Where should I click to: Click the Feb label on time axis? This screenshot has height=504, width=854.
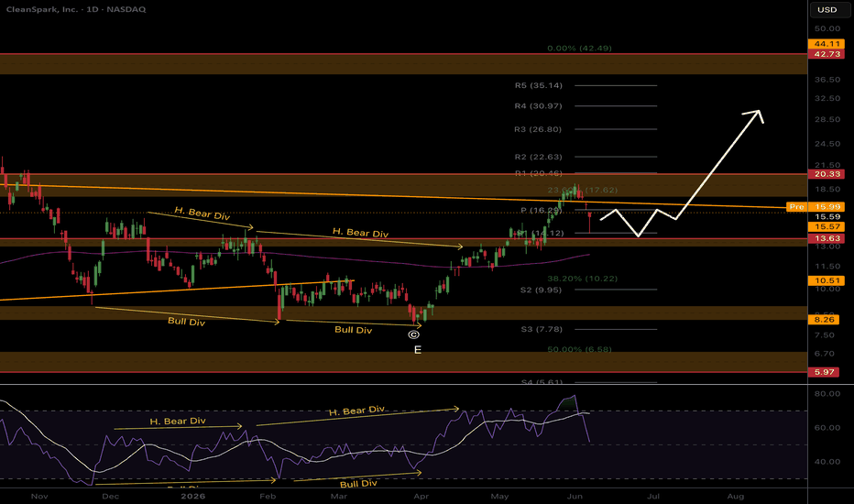click(268, 497)
